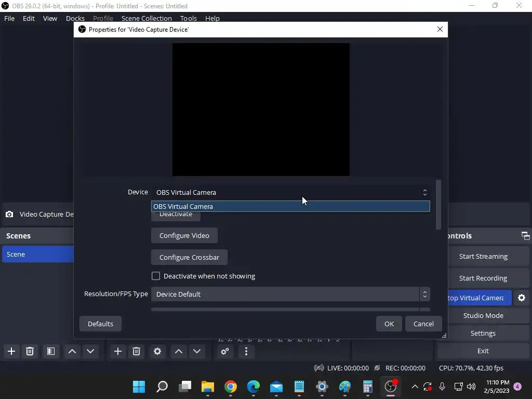This screenshot has height=399, width=532.
Task: Open the View menu
Action: click(50, 18)
